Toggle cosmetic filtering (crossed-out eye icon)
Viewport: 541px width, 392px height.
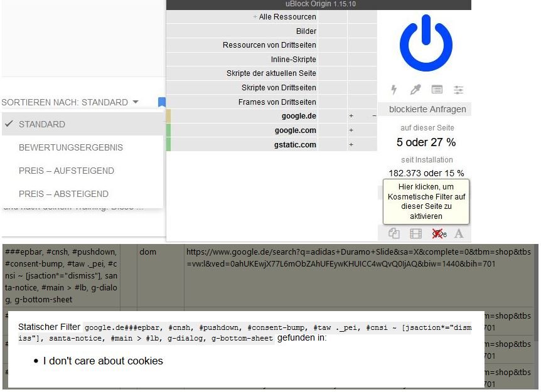[x=439, y=234]
